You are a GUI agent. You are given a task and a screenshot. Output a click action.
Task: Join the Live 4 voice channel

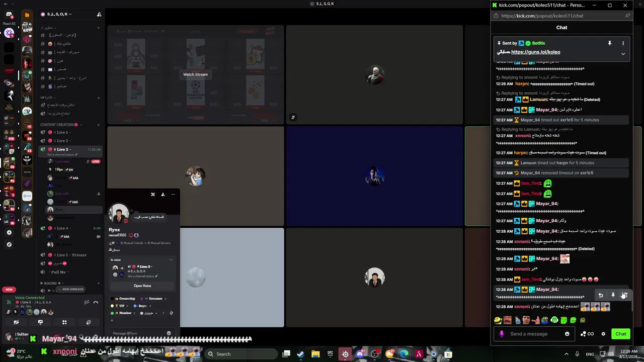point(70,228)
